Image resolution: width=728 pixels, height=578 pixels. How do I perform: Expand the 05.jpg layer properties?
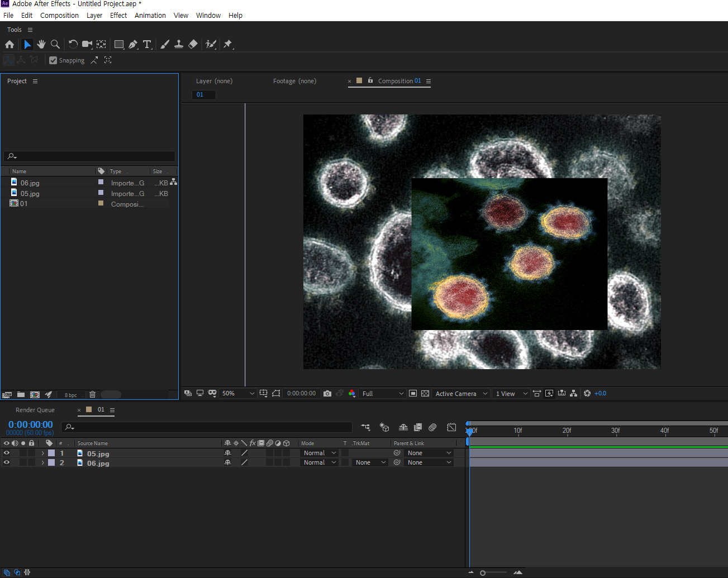[42, 453]
